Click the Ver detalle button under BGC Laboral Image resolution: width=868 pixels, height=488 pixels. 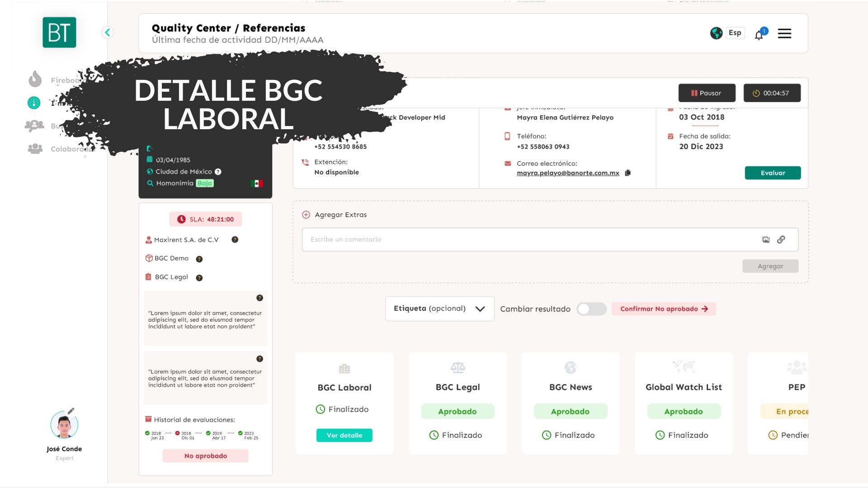pyautogui.click(x=344, y=435)
